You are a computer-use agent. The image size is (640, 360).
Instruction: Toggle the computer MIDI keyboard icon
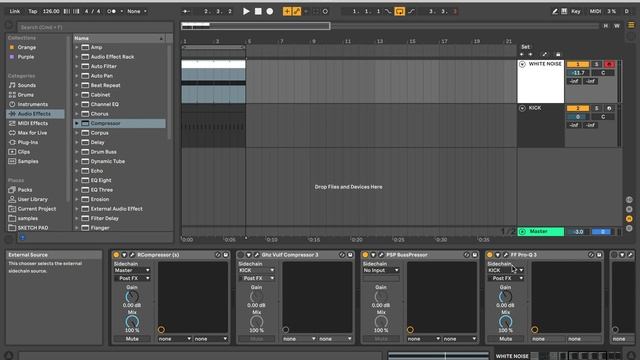[x=564, y=11]
